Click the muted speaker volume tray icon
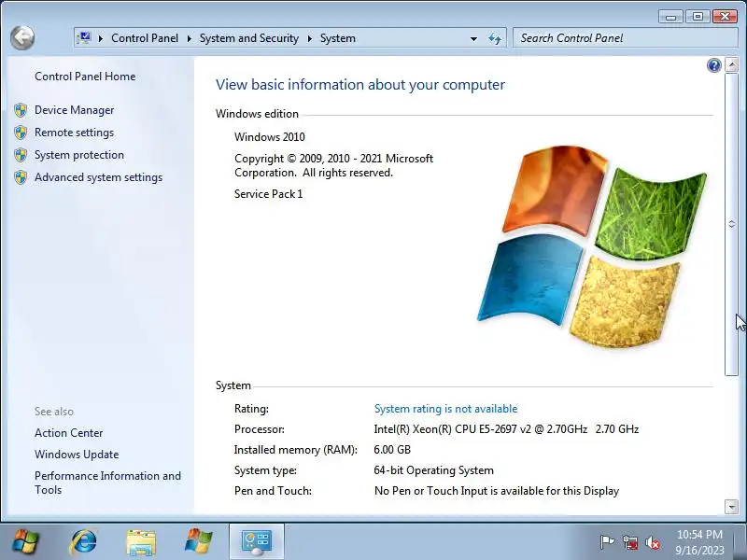 click(653, 542)
